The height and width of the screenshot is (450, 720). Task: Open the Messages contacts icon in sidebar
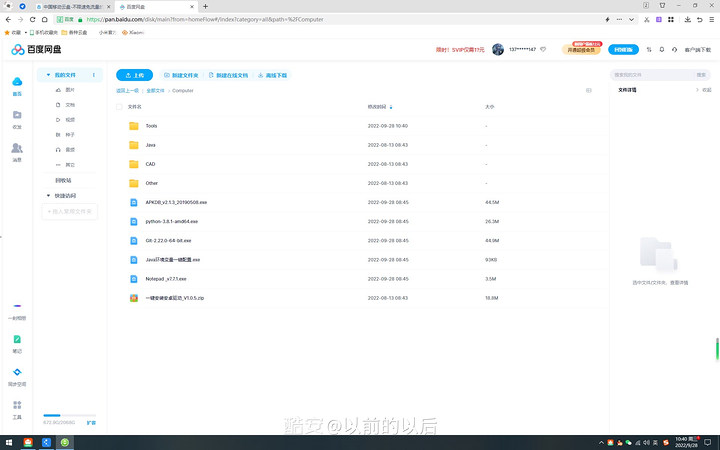pos(17,148)
